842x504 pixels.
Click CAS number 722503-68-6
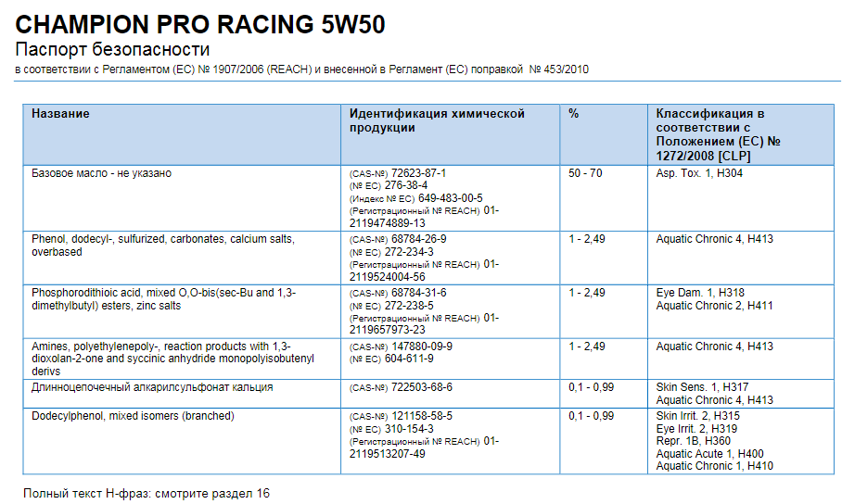(422, 387)
